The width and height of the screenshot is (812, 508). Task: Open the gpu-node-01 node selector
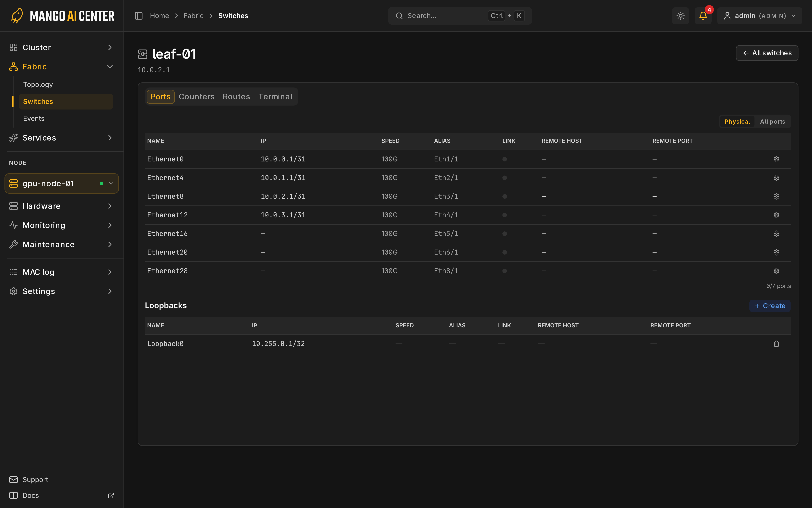[x=62, y=183]
